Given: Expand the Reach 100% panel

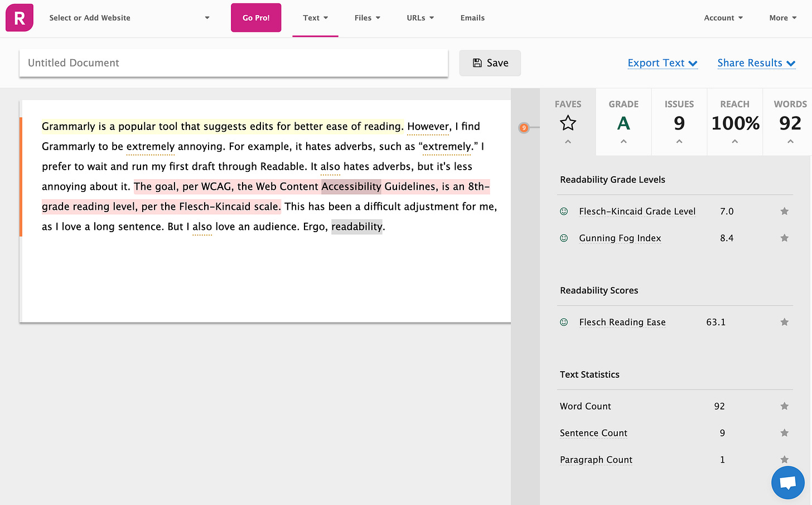Looking at the screenshot, I should (x=735, y=142).
